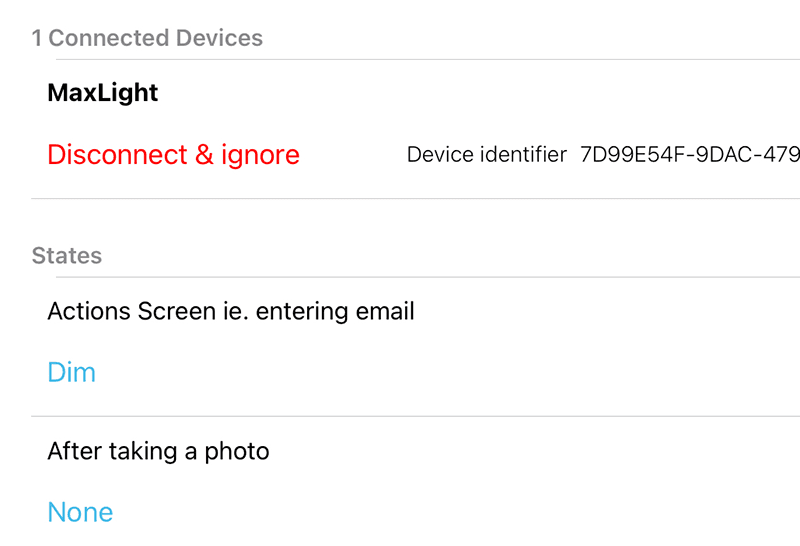800x546 pixels.
Task: Change the Dim light state option
Action: click(x=71, y=373)
